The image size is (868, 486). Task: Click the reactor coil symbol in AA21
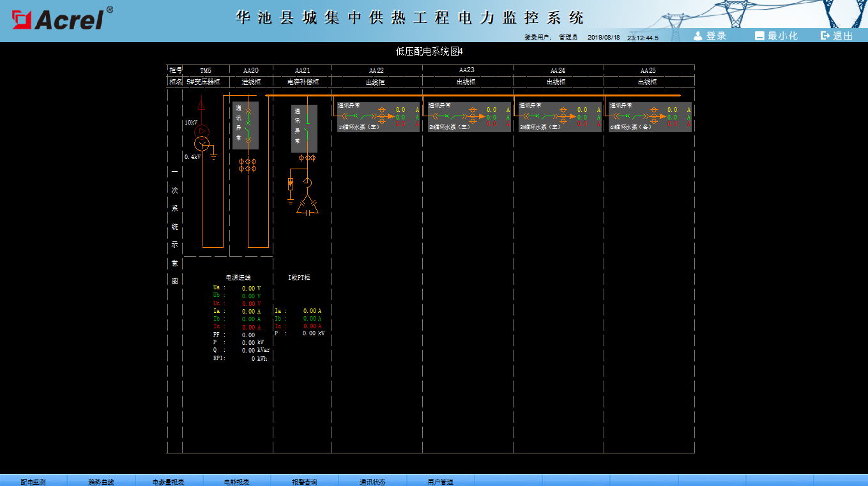point(307,183)
